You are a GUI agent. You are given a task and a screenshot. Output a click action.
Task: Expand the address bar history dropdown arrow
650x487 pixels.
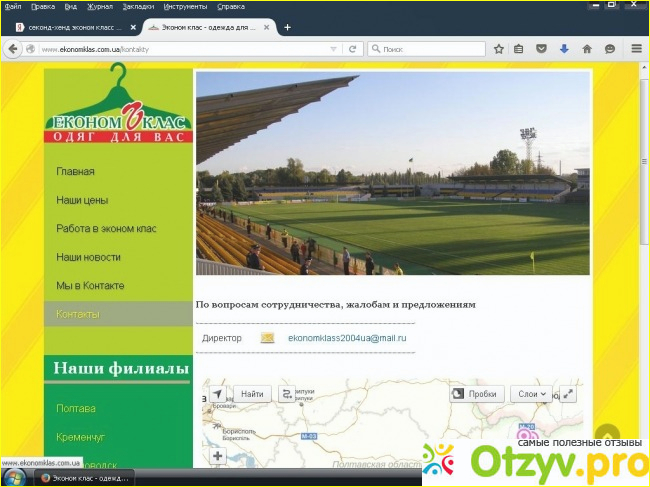[333, 48]
